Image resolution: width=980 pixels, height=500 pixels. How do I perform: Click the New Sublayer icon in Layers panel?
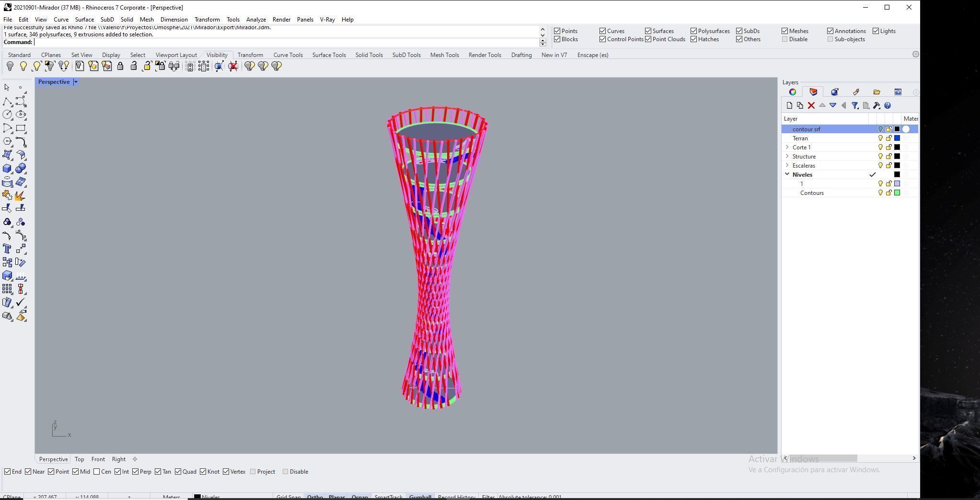(800, 105)
